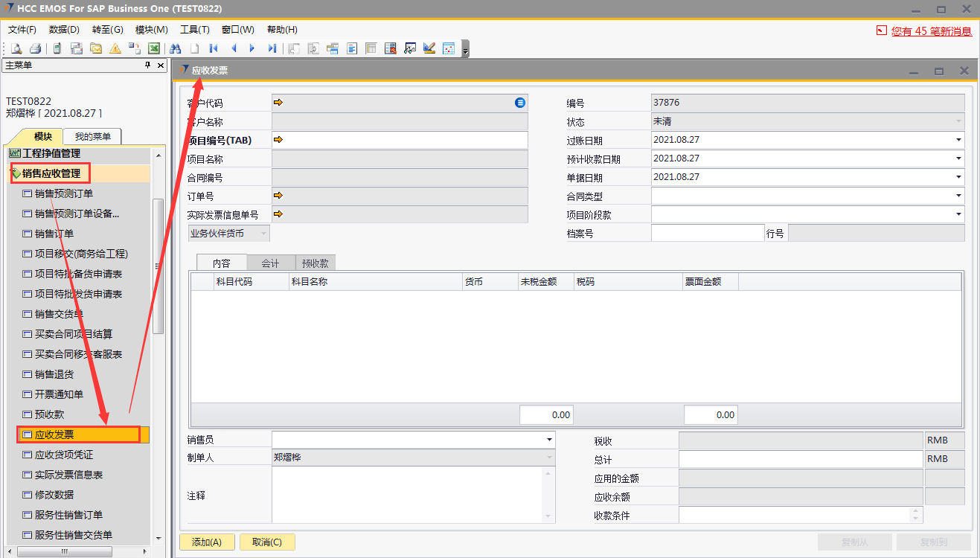Open the 工具(T) menu
980x558 pixels.
click(x=194, y=30)
